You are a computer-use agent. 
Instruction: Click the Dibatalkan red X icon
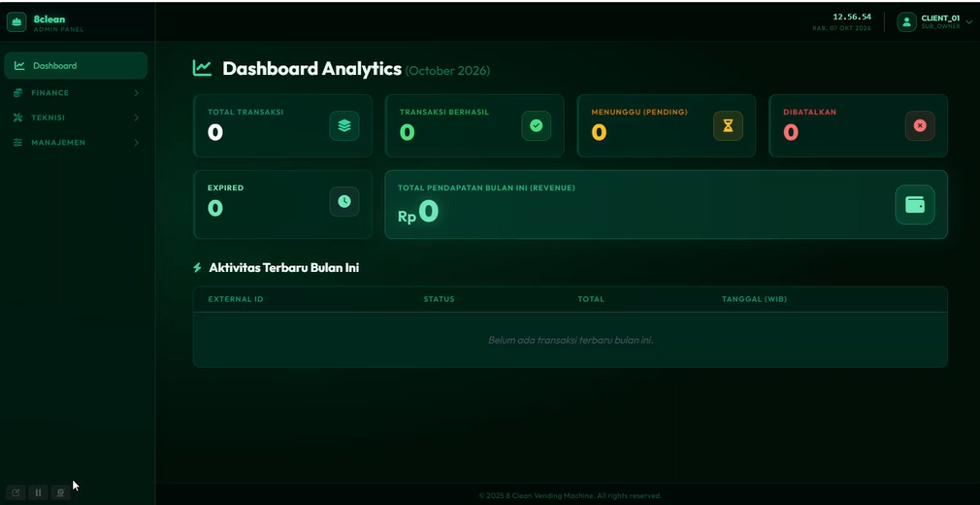[x=920, y=126]
